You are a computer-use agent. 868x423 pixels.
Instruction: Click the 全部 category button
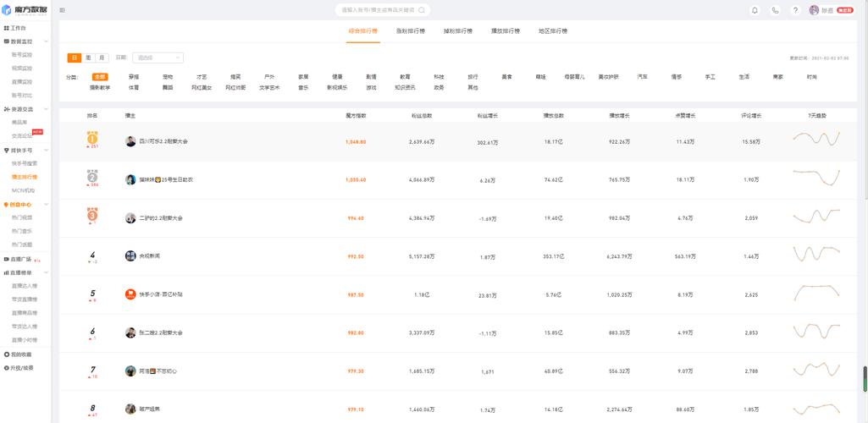[100, 76]
